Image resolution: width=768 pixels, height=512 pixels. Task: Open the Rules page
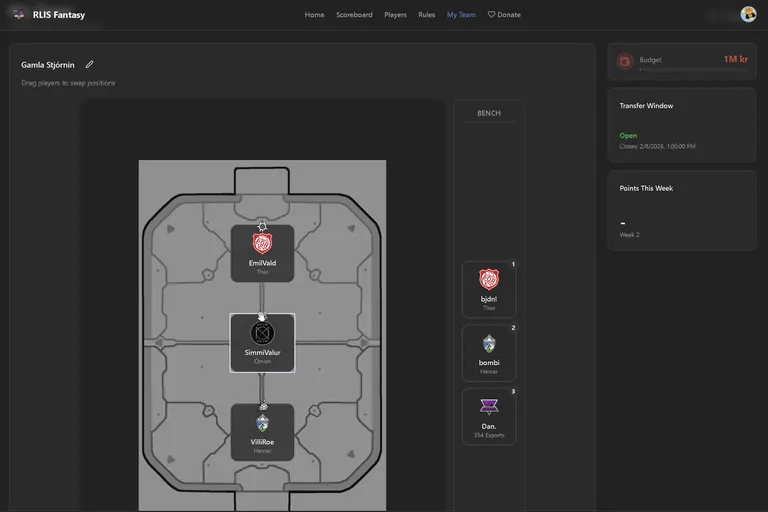[427, 15]
